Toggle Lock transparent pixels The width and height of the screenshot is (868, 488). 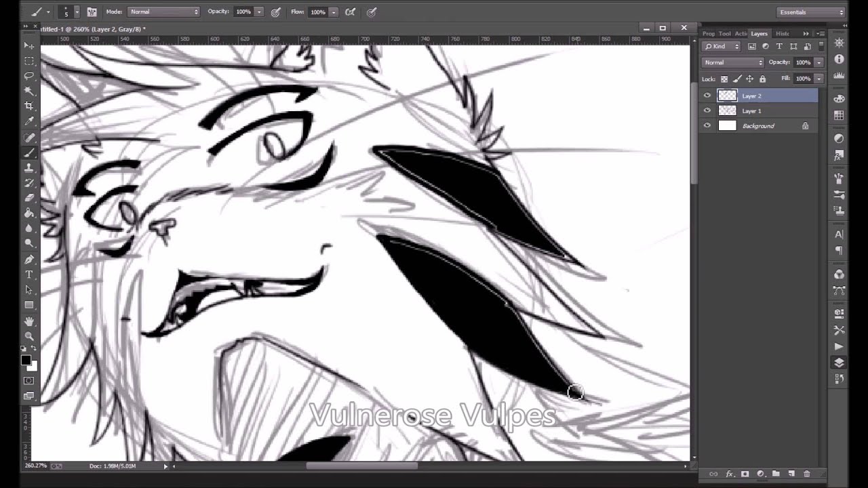(x=724, y=79)
